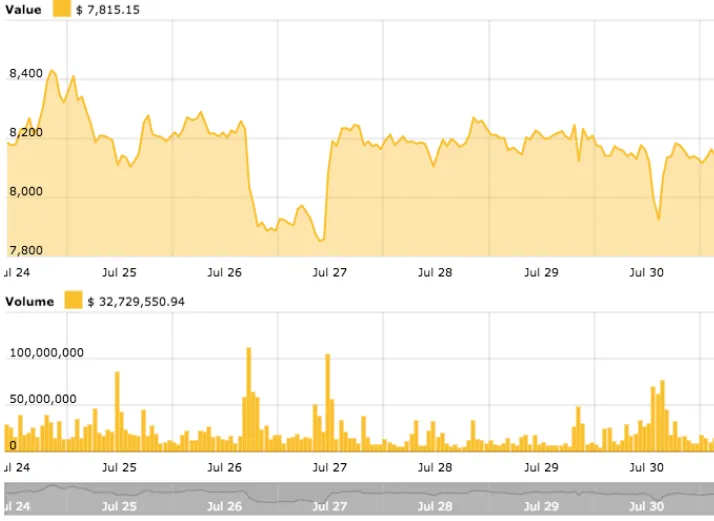Click Jul 27 on the gray range navigator
Screen dimensions: 714x521
click(330, 506)
